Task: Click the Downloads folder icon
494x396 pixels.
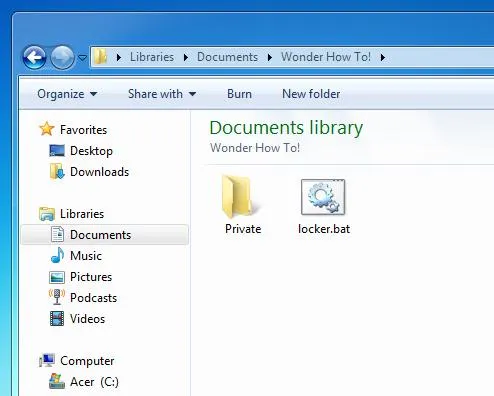Action: (x=57, y=171)
